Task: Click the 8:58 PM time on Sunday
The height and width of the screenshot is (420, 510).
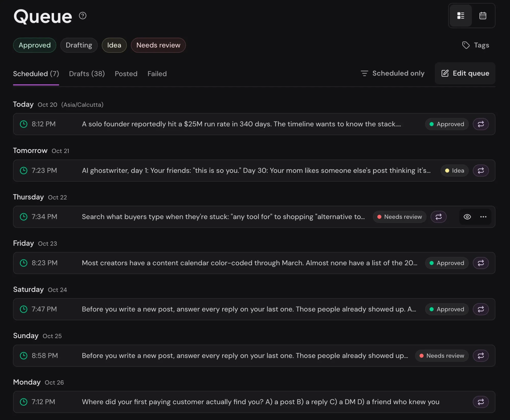Action: click(x=45, y=356)
